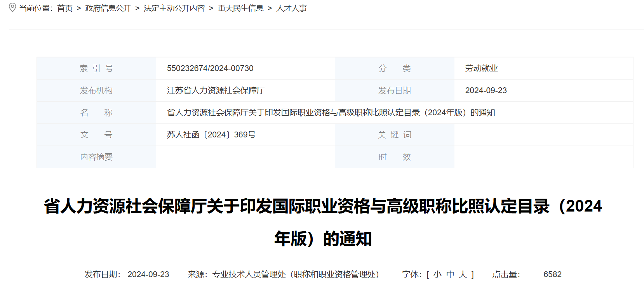644x288 pixels.
Task: Click the 2024-09-23 date in the info table
Action: pos(486,90)
